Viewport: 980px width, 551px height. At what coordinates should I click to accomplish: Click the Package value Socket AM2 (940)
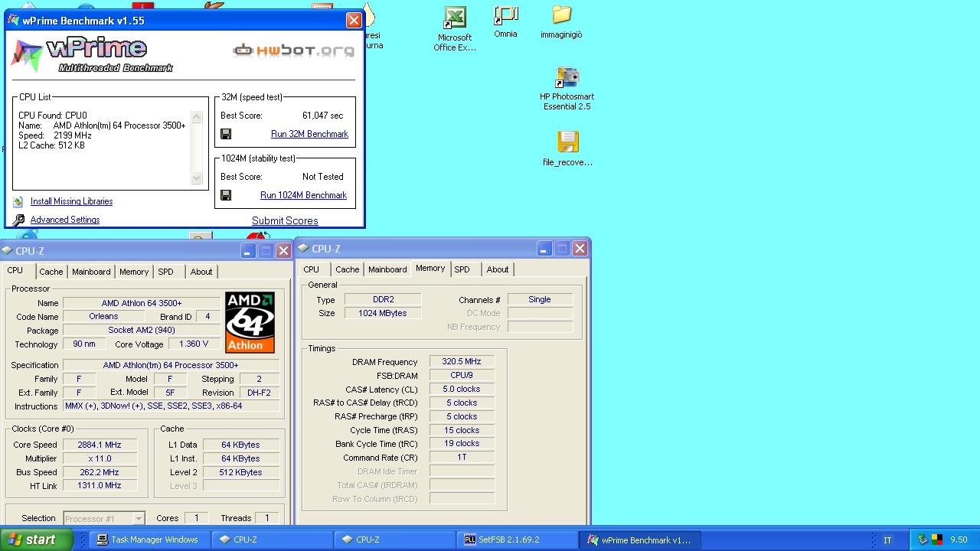pyautogui.click(x=142, y=330)
